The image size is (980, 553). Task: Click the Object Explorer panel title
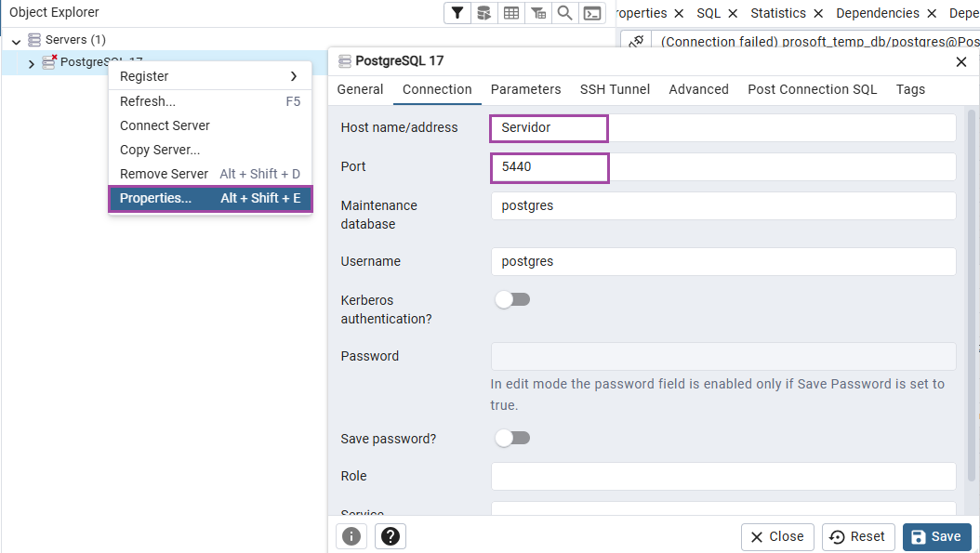[54, 12]
